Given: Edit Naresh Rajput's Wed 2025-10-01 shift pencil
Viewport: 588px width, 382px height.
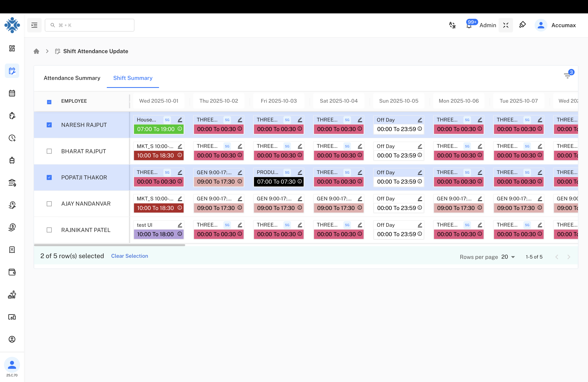Looking at the screenshot, I should pos(180,120).
